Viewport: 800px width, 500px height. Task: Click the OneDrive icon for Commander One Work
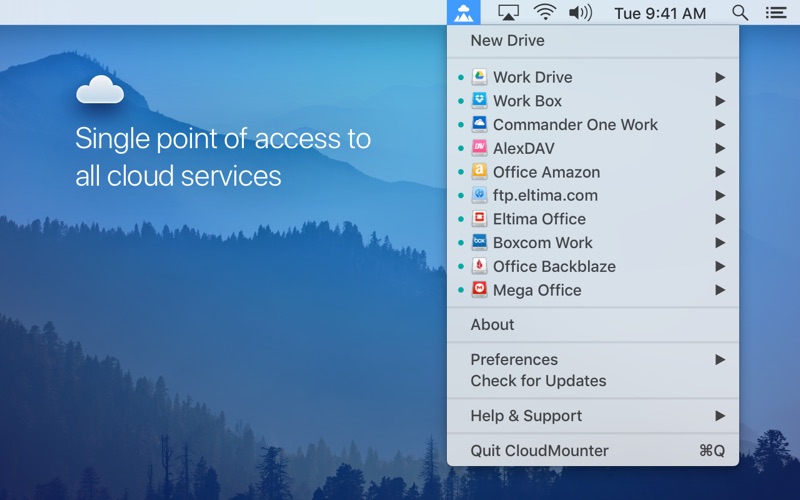(479, 124)
